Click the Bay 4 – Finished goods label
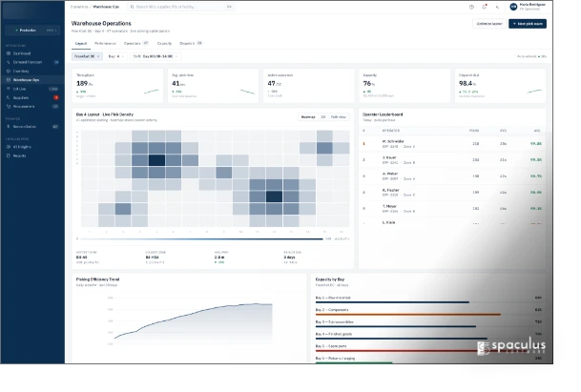Screen dimensions: 581x392 point(334,334)
